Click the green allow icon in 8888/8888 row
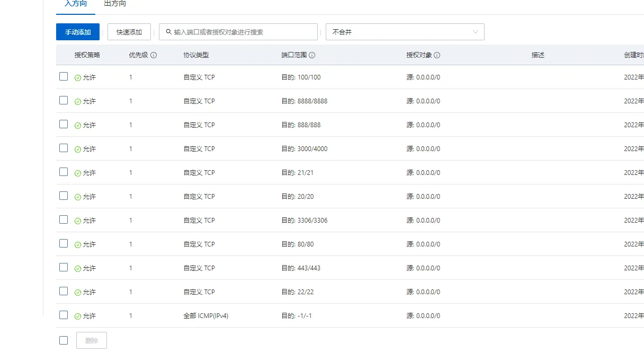The width and height of the screenshot is (644, 352). coord(78,102)
